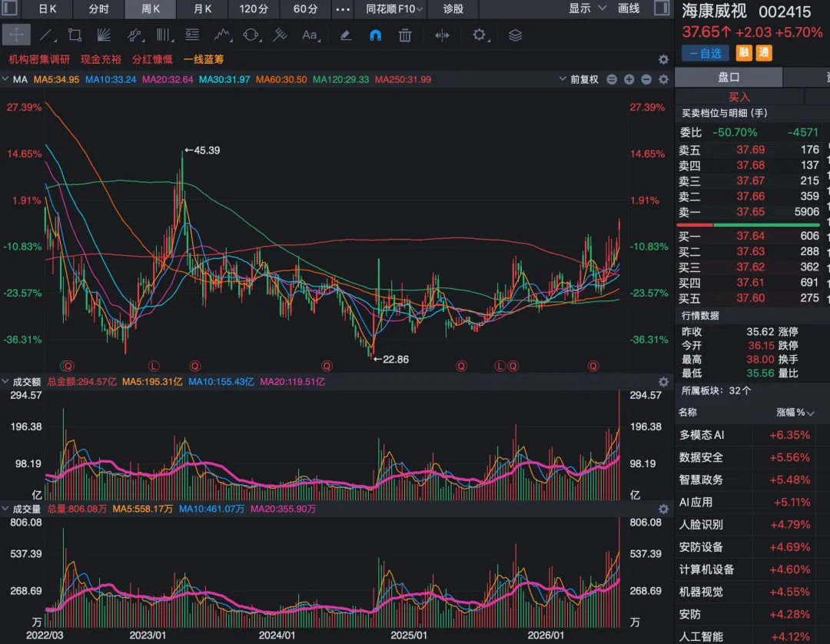Screen dimensions: 830x644
Task: Click the 自选 watchlist button
Action: point(705,53)
